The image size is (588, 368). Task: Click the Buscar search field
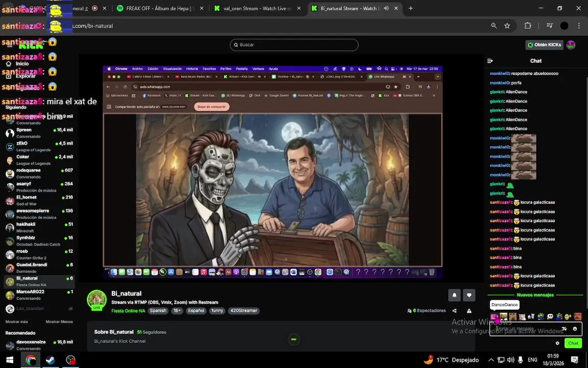click(x=294, y=44)
